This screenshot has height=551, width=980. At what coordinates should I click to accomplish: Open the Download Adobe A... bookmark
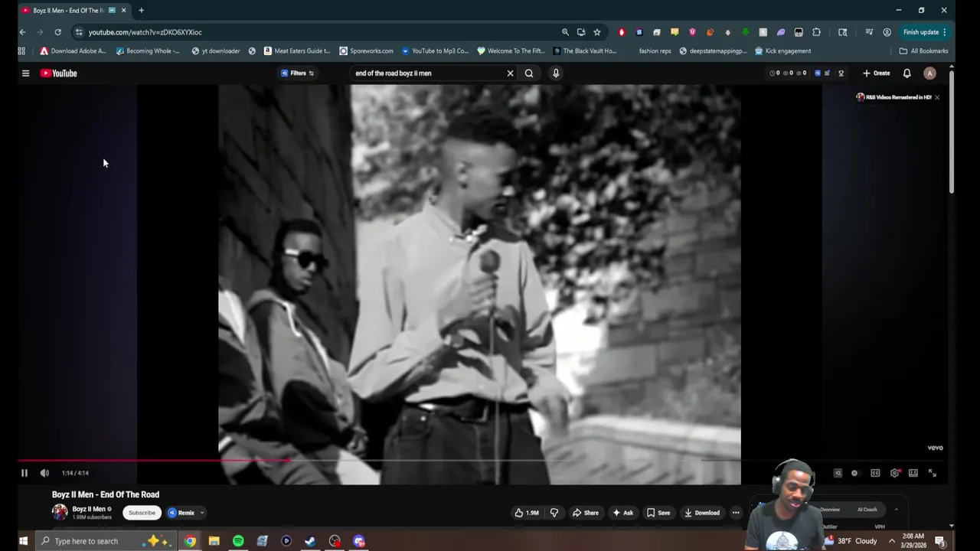coord(73,51)
